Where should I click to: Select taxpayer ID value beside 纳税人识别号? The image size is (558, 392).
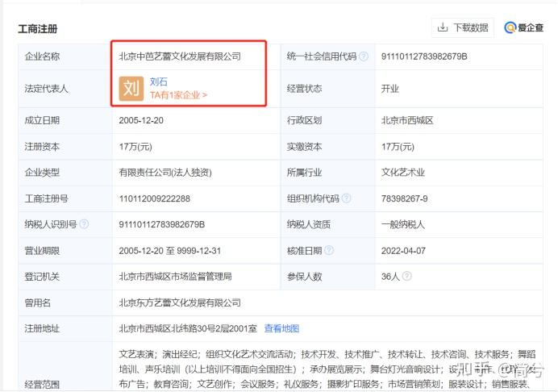[x=162, y=225]
